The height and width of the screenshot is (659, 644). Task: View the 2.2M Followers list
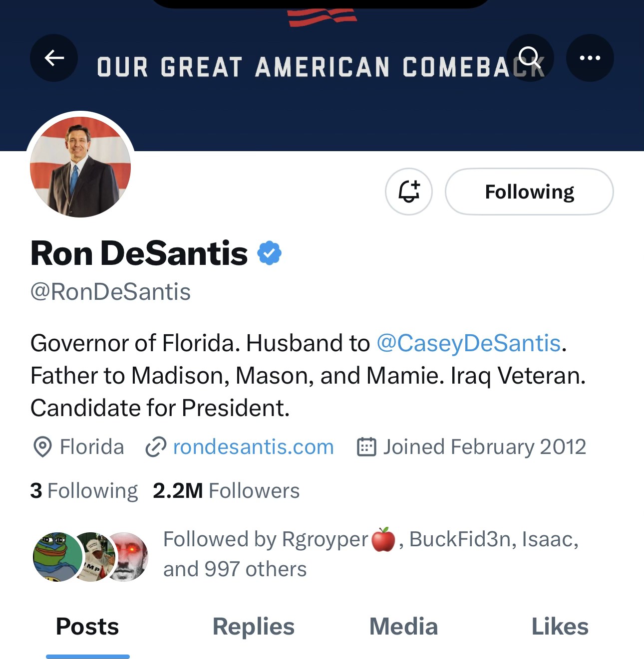[x=226, y=491]
